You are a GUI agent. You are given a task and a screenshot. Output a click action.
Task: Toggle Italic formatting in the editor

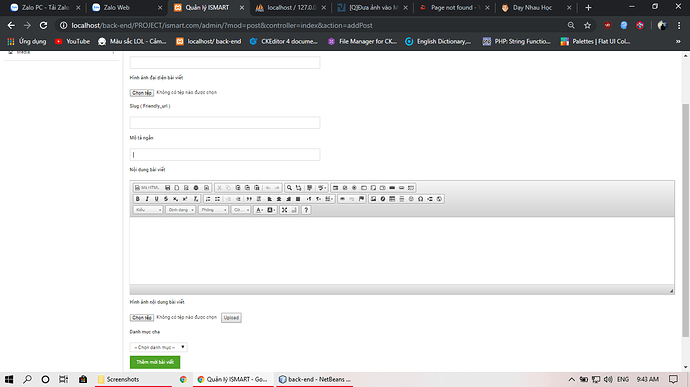click(x=147, y=199)
